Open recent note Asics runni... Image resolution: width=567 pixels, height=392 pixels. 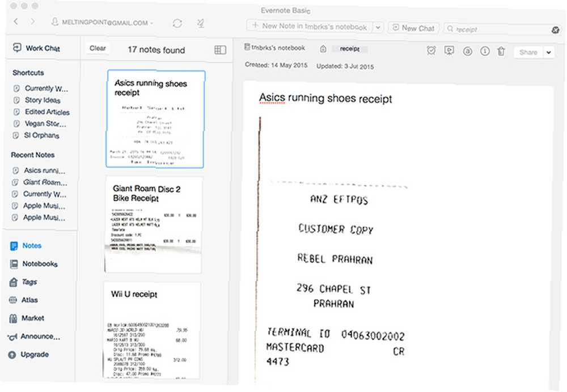point(39,171)
